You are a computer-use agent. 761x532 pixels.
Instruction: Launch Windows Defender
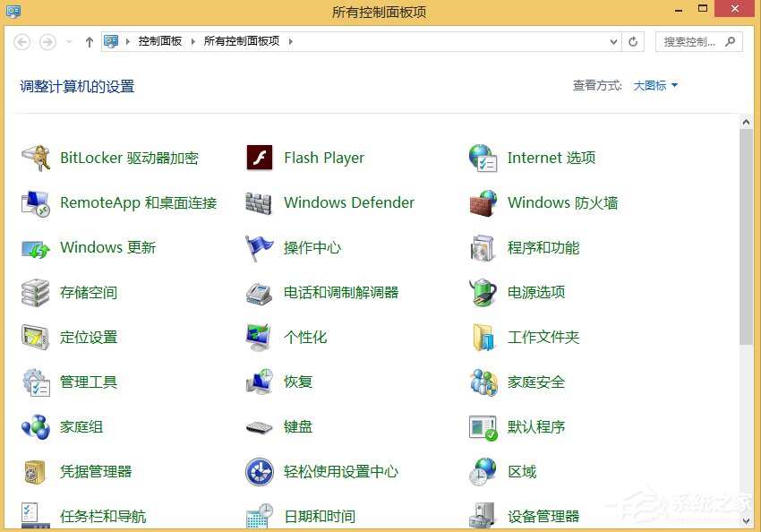pyautogui.click(x=348, y=202)
